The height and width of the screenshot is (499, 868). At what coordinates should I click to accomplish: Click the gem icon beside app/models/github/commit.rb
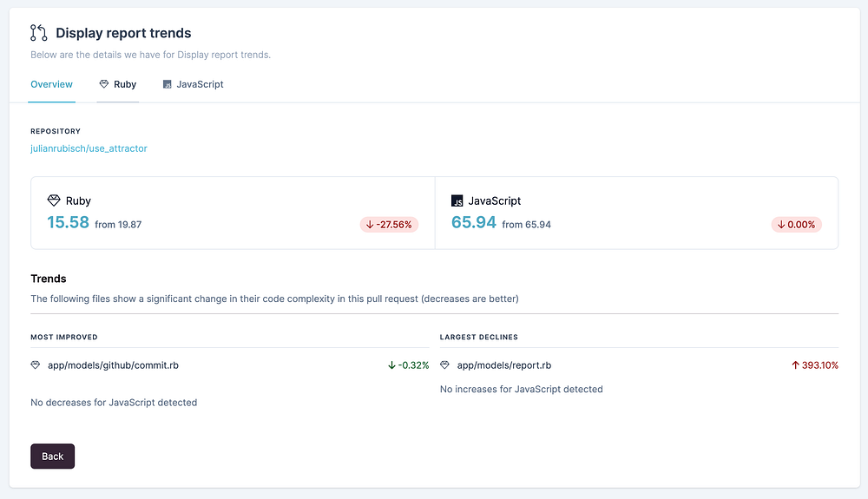(x=36, y=365)
